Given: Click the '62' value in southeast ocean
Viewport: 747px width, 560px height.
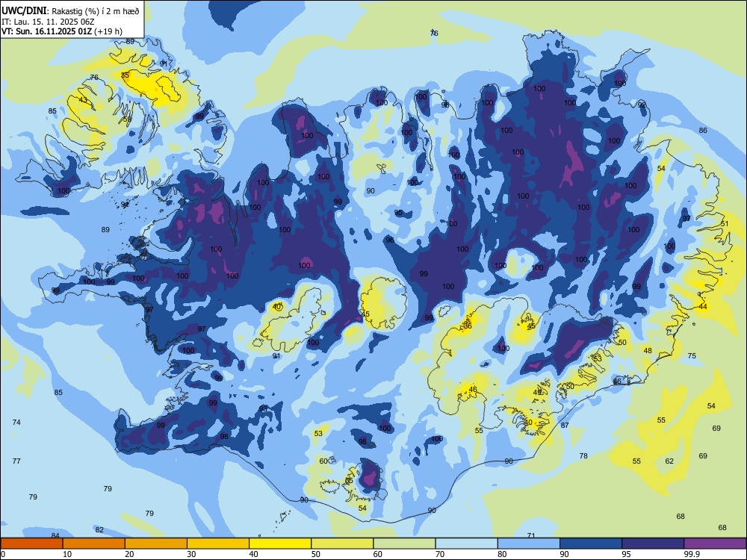Looking at the screenshot, I should point(669,461).
